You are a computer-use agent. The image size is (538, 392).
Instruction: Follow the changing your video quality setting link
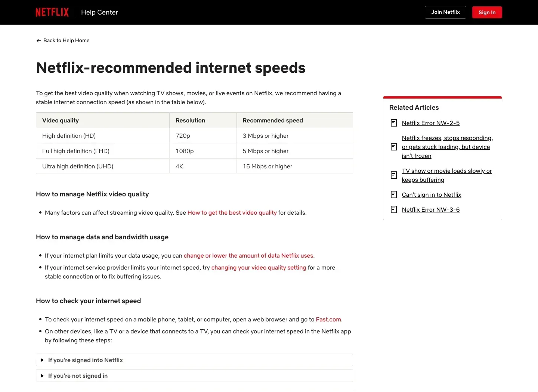pos(259,267)
